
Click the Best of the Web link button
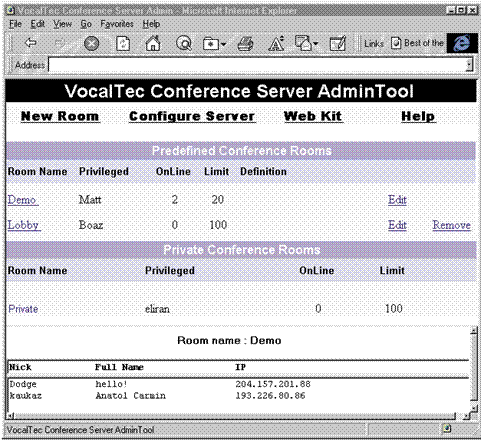418,43
